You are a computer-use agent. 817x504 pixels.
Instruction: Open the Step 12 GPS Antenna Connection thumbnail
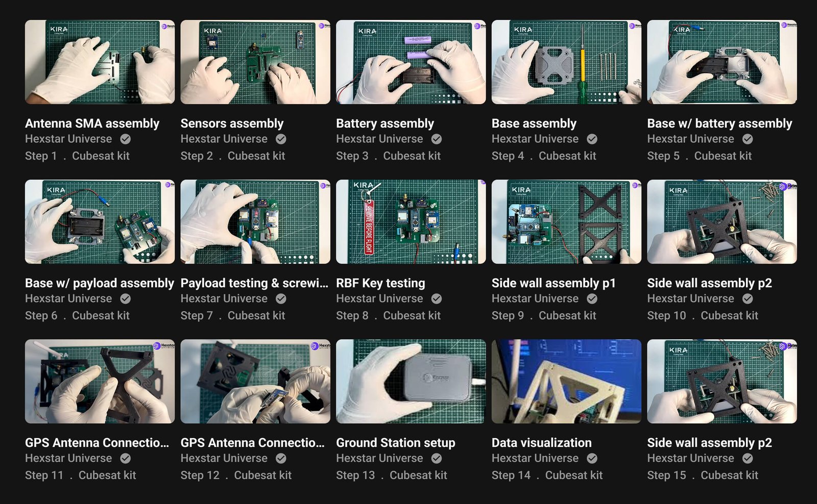(x=255, y=381)
